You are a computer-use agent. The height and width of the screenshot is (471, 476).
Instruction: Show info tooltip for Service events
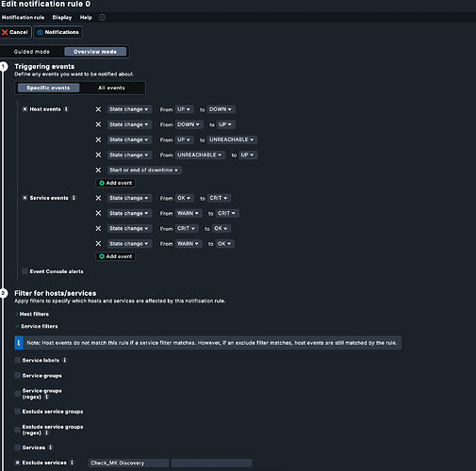pos(74,198)
